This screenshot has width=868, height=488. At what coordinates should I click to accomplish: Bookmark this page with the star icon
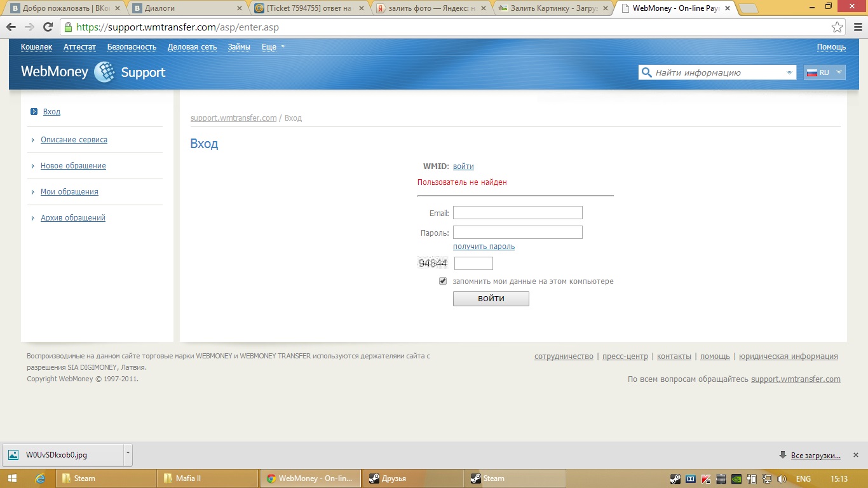pyautogui.click(x=837, y=27)
